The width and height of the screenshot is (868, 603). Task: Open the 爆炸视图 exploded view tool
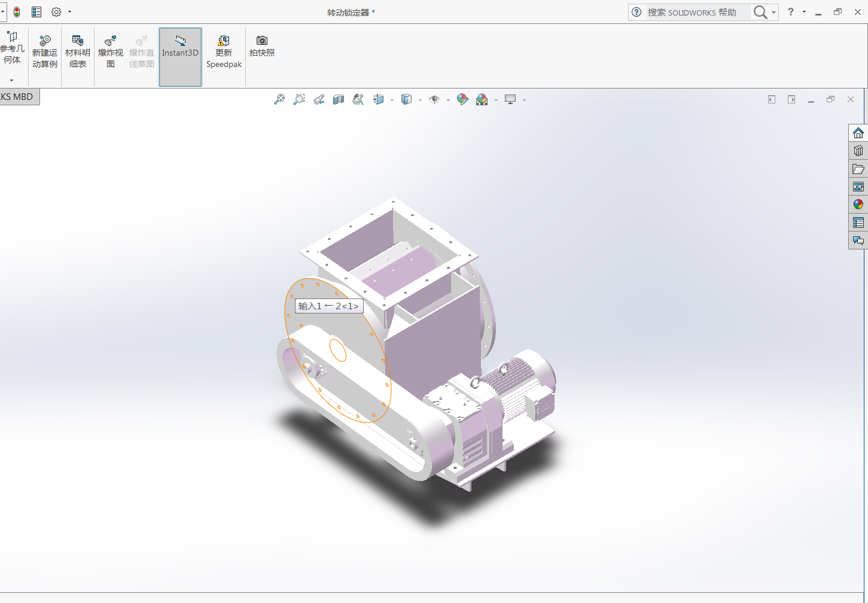pos(111,51)
